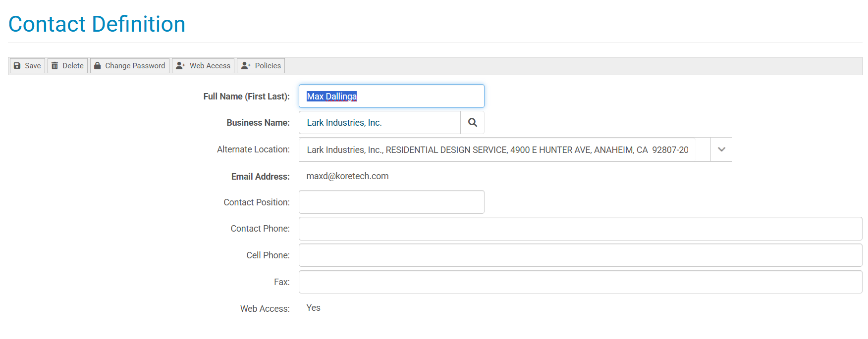Click the 'Cell Phone:' label

pyautogui.click(x=268, y=255)
